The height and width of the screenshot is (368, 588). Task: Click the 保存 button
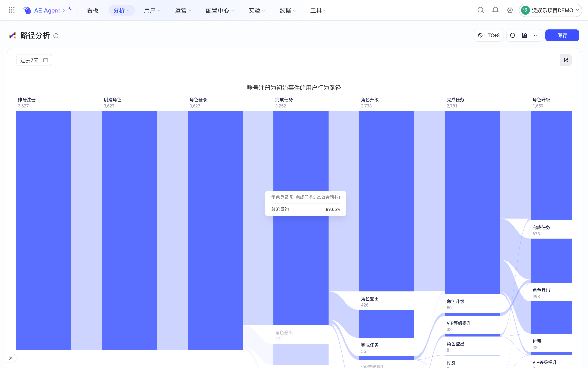coord(562,35)
